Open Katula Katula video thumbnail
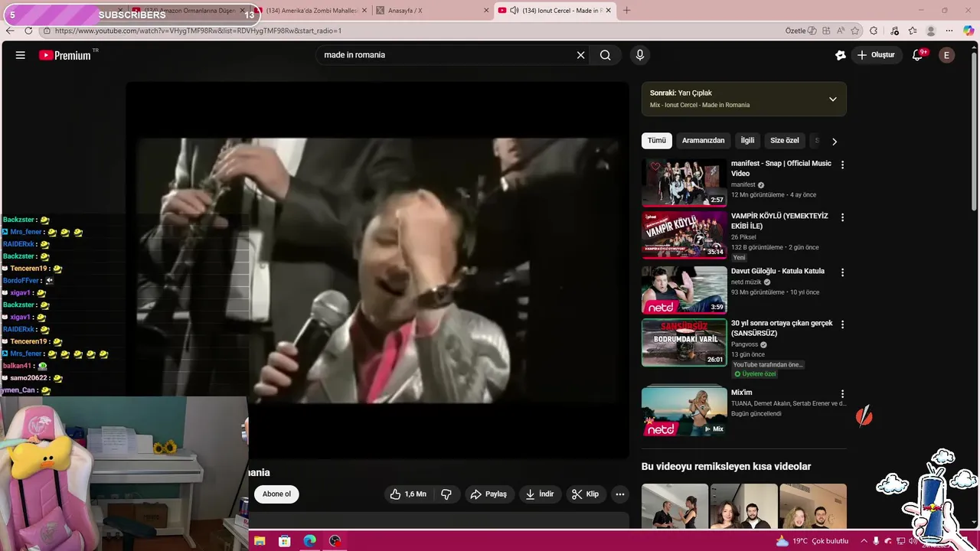 (684, 289)
